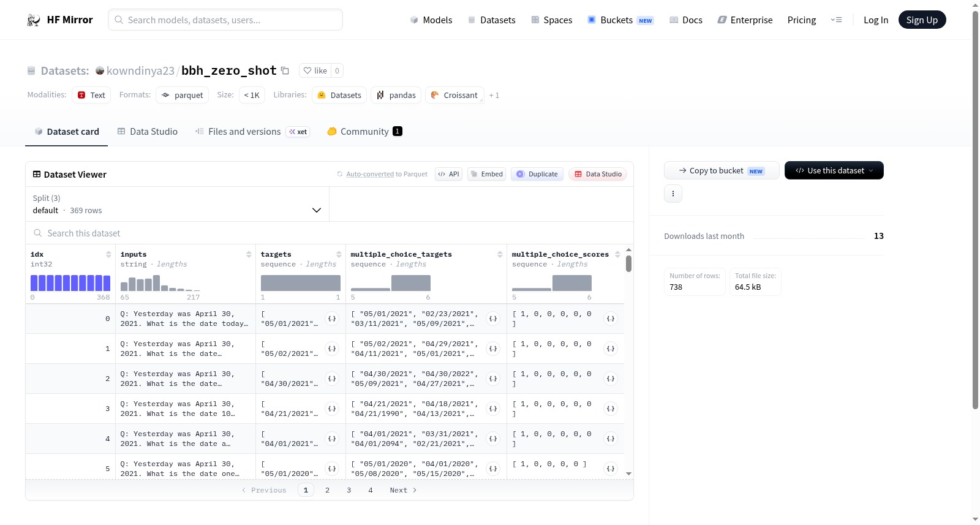Sort by multiple_choice_targets column arrows
980x525 pixels.
coord(500,254)
